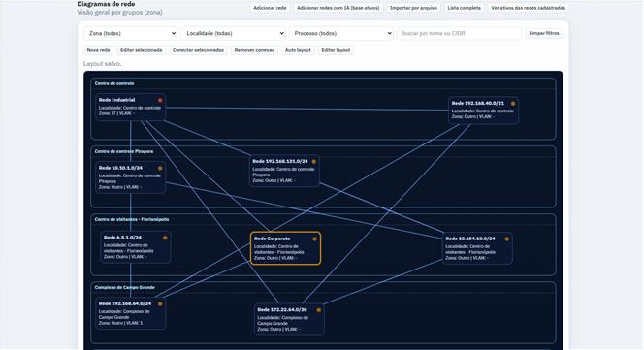Click the Editar layout button
The image size is (644, 350).
[336, 50]
